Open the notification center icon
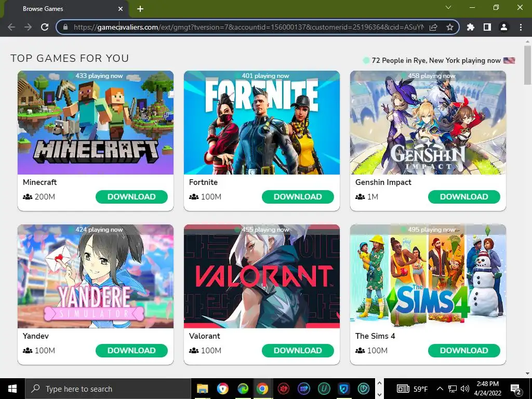The height and width of the screenshot is (399, 532). tap(516, 389)
